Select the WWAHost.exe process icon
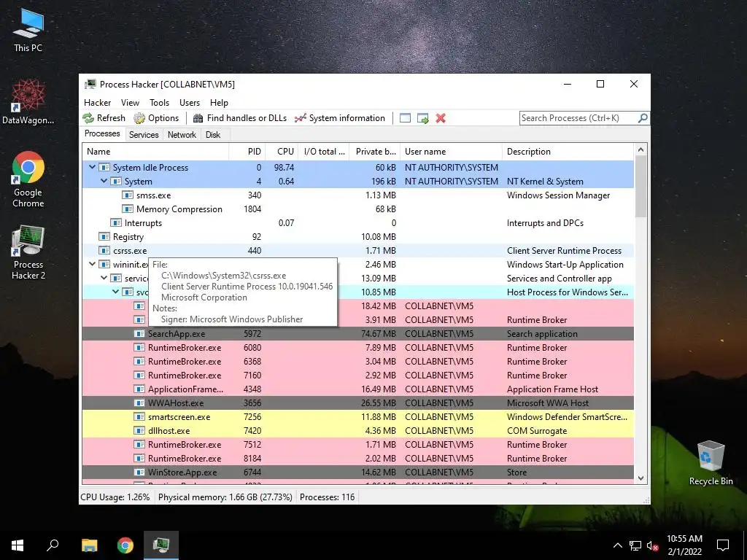 tap(139, 402)
